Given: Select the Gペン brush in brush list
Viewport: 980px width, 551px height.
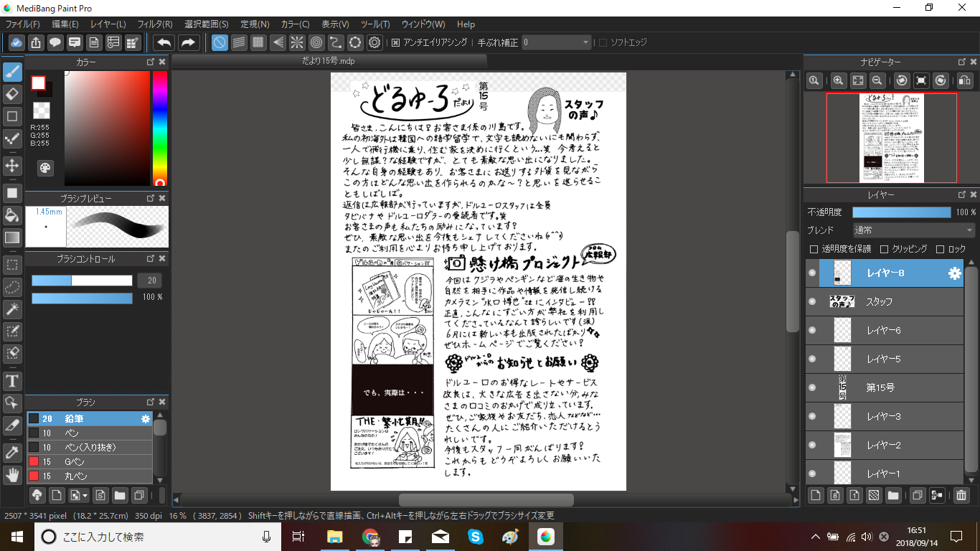Looking at the screenshot, I should coord(75,461).
